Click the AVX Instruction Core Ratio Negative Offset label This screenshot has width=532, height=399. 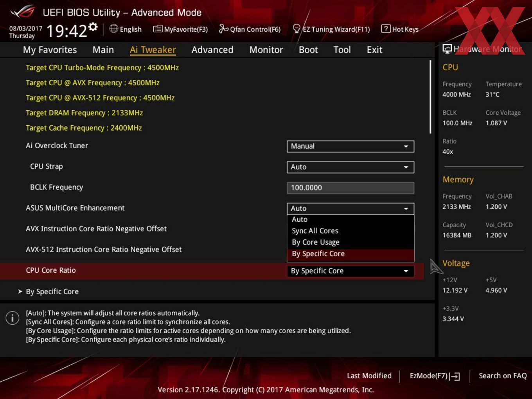click(x=96, y=229)
